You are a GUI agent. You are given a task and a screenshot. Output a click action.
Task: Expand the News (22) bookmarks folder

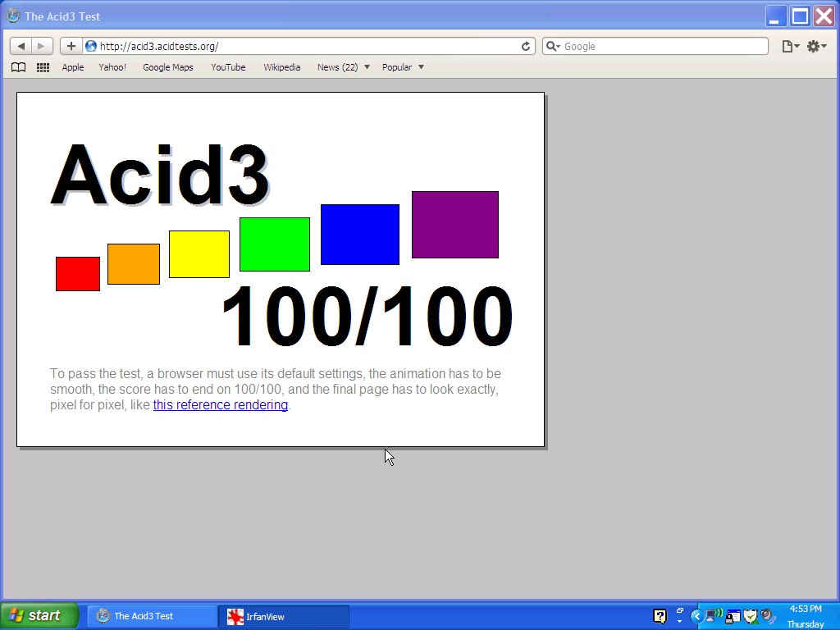pos(343,67)
